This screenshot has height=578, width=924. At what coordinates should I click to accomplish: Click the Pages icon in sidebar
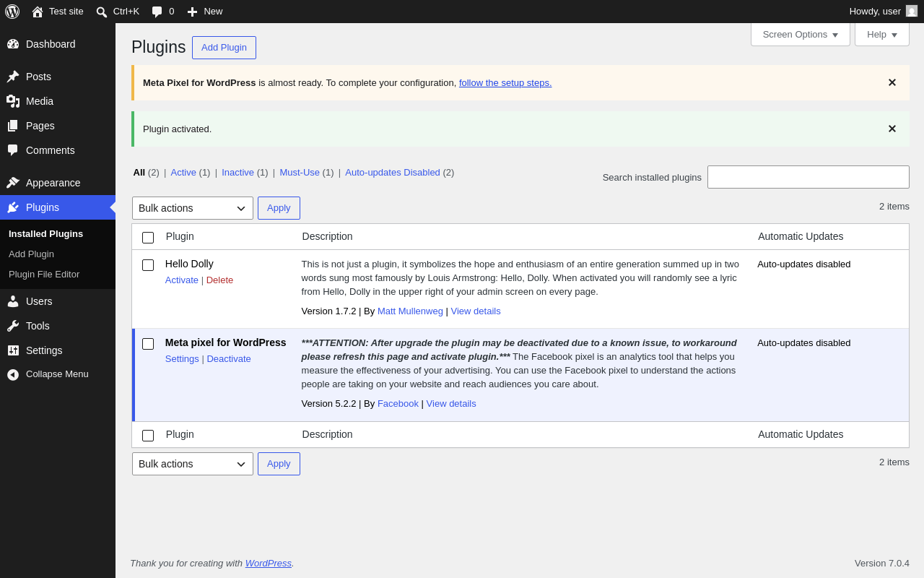click(13, 126)
